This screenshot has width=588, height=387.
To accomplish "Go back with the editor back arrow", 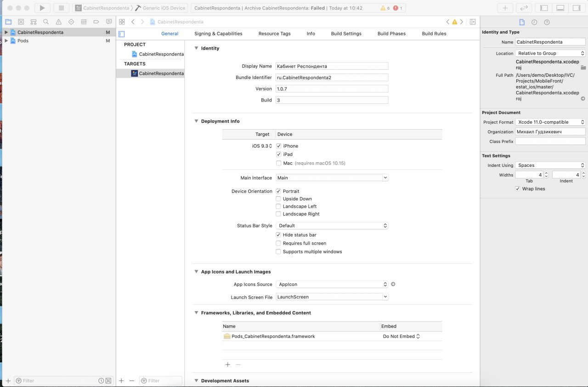I will click(x=133, y=22).
